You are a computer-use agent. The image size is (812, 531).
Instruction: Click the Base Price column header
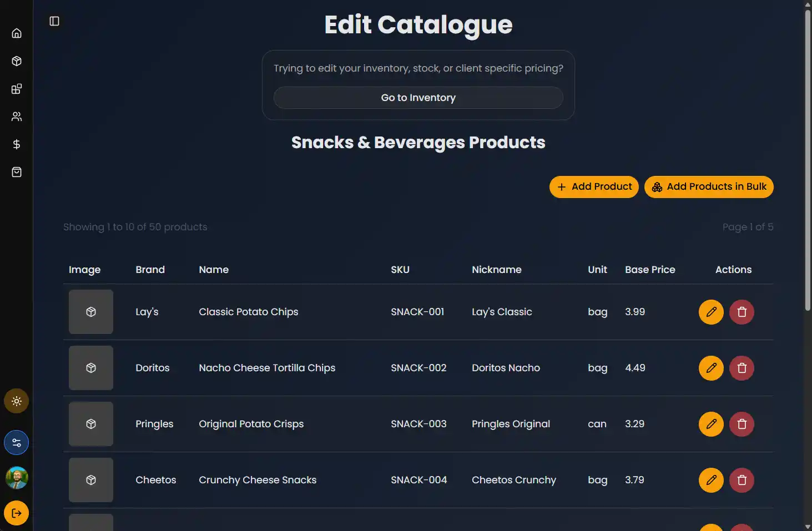click(650, 270)
